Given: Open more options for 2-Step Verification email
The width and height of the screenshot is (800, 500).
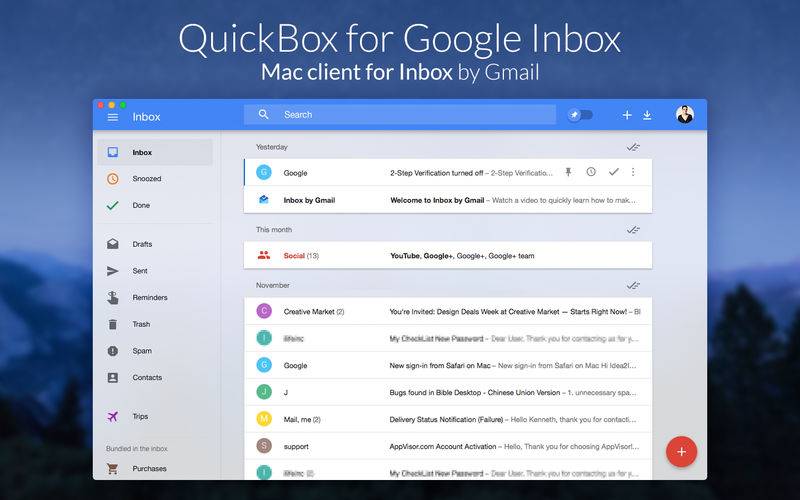Looking at the screenshot, I should click(x=633, y=172).
